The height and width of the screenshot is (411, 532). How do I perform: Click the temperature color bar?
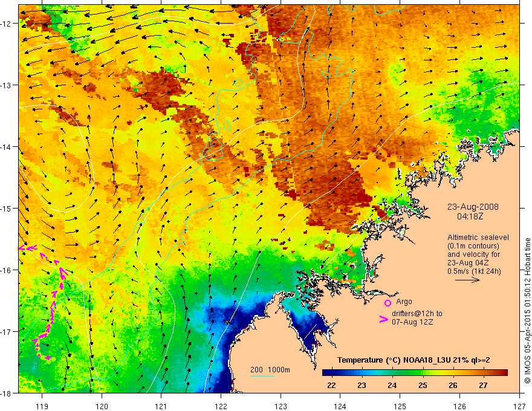pyautogui.click(x=415, y=373)
